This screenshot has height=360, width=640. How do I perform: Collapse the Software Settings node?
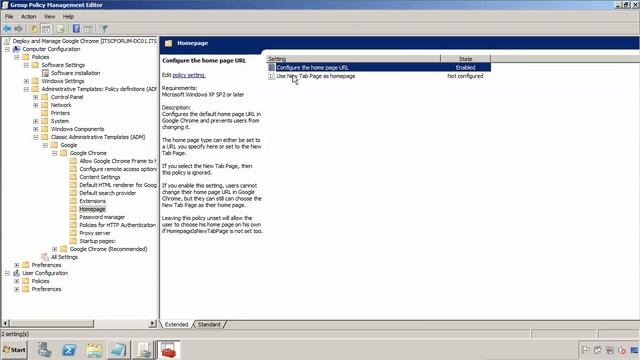pos(26,65)
